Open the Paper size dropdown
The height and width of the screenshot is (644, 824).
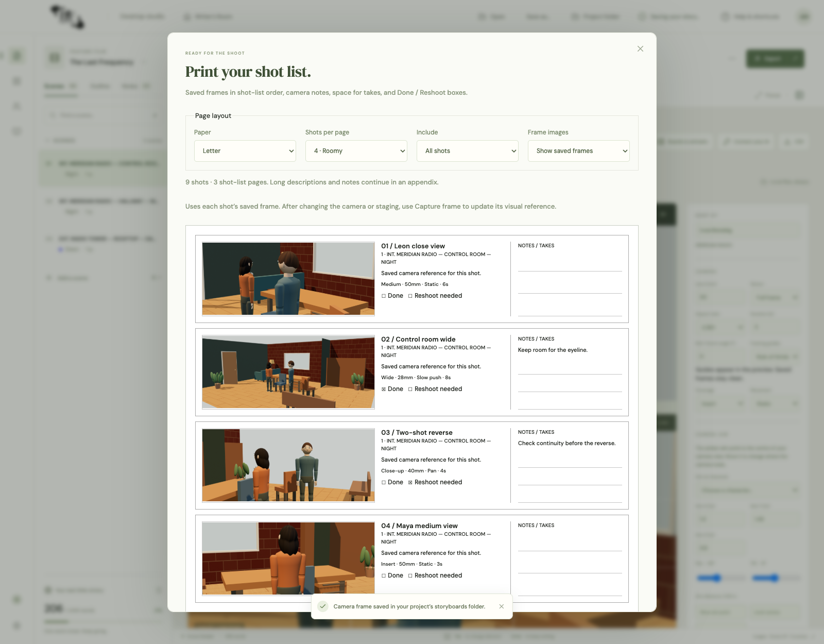click(x=245, y=151)
